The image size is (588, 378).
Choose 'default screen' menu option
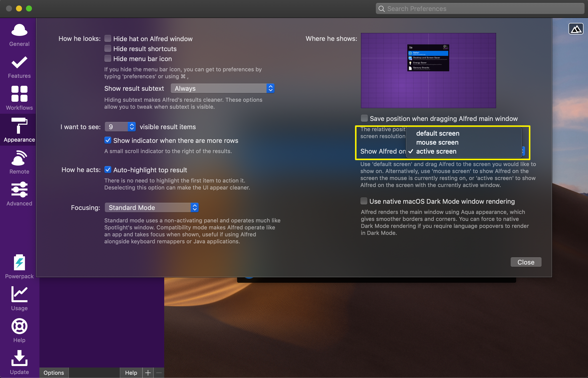tap(438, 133)
